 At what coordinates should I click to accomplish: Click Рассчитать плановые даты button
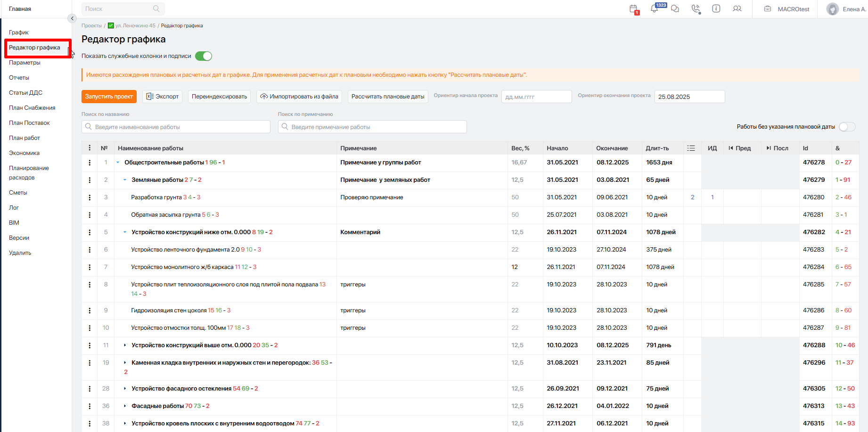pos(387,97)
